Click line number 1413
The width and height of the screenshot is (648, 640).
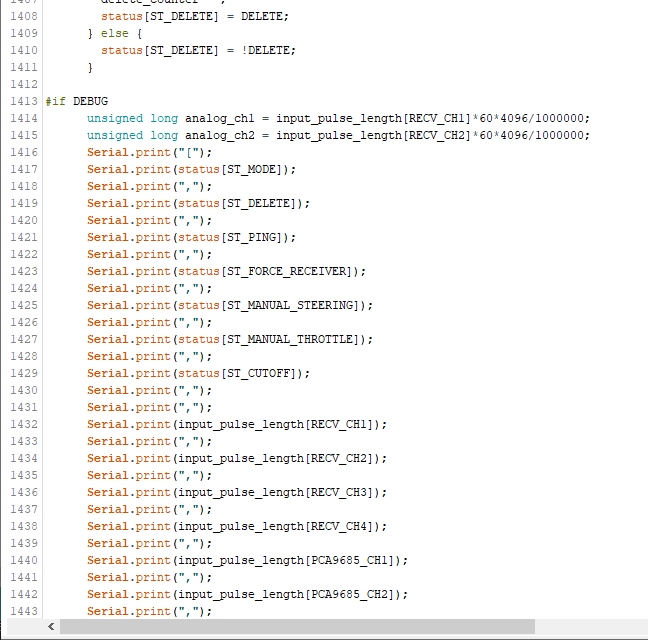24,101
